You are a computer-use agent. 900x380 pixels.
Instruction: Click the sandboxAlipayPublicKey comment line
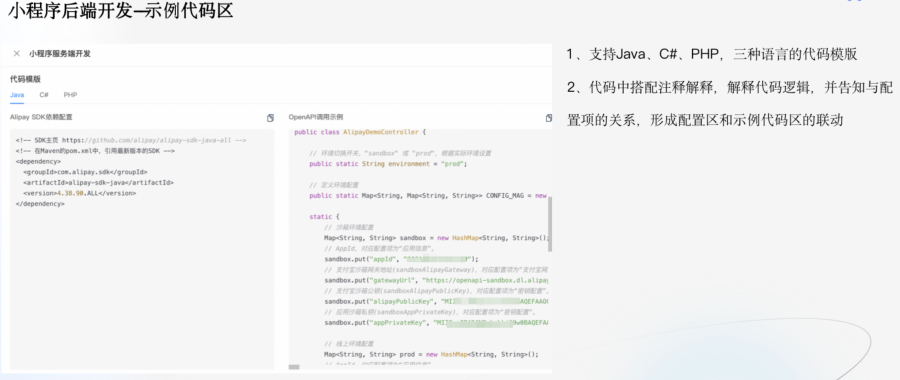(x=437, y=291)
